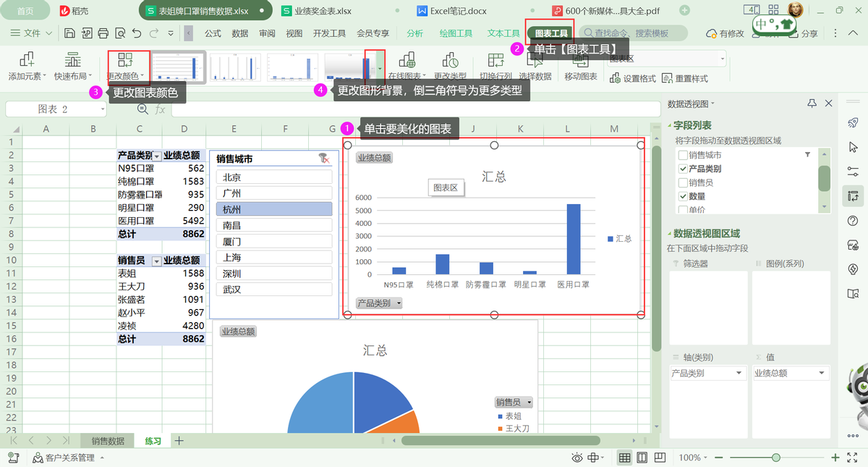Check the 销售员 field checkbox
Screen dimensions: 868x467
click(x=682, y=182)
